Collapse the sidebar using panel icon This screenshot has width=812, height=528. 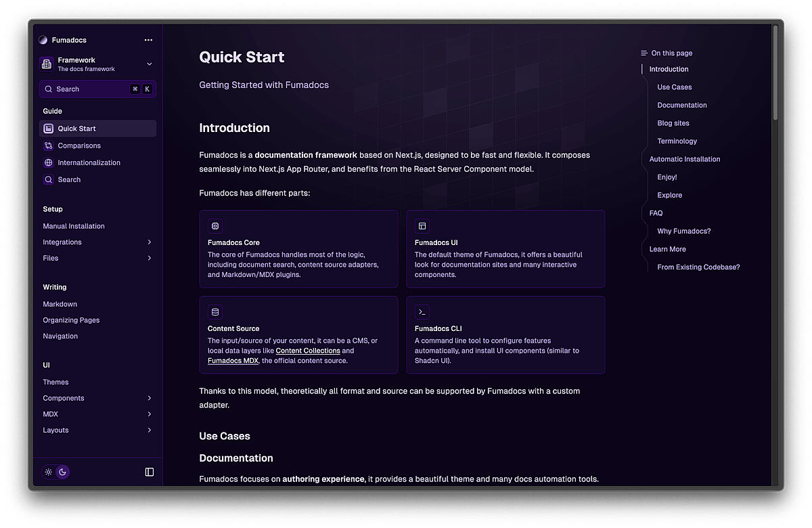150,472
